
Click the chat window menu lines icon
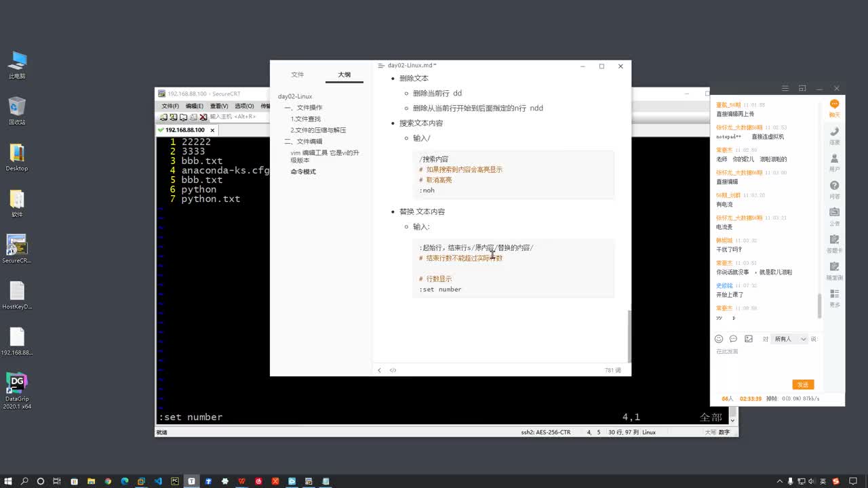click(785, 88)
